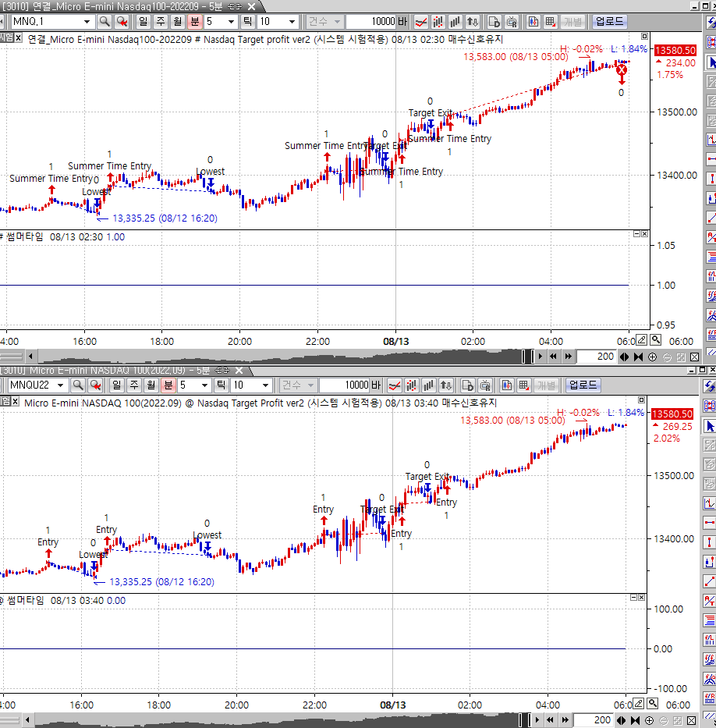The image size is (716, 728).
Task: Click the magnifier symbol search icon beside MNQ.1
Action: point(105,22)
